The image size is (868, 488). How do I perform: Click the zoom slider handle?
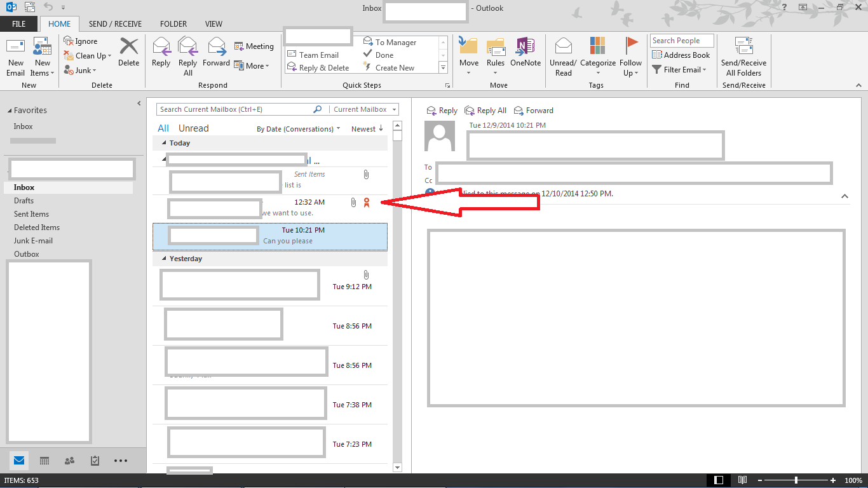point(796,480)
